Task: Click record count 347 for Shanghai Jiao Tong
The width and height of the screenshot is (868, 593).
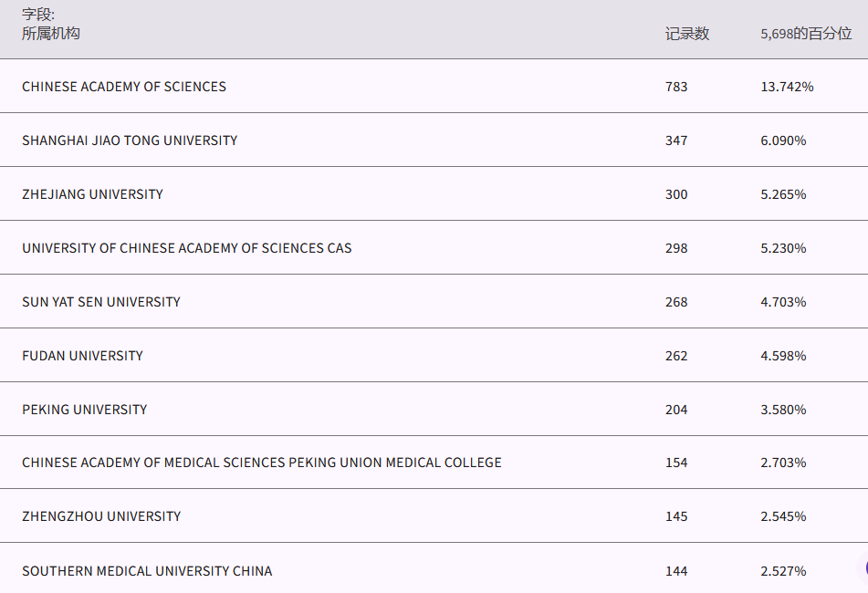Action: tap(676, 140)
